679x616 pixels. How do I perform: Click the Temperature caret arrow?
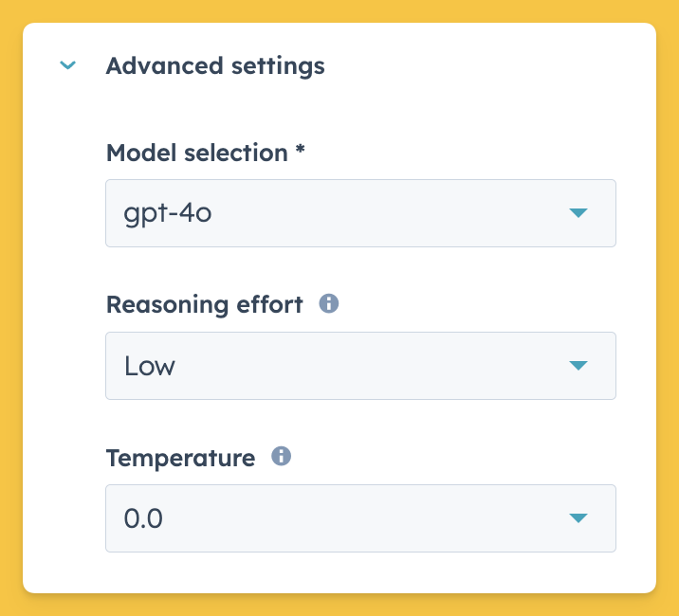578,518
